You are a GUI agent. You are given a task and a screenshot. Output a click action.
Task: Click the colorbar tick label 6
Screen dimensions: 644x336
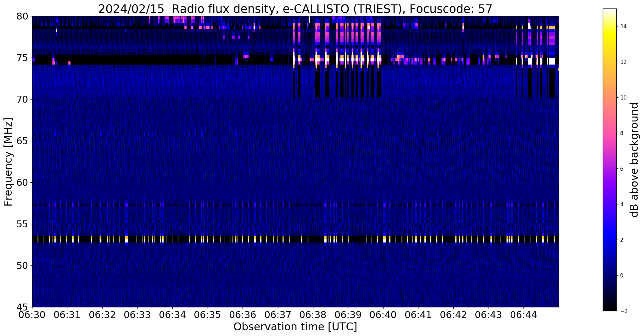[x=621, y=169]
